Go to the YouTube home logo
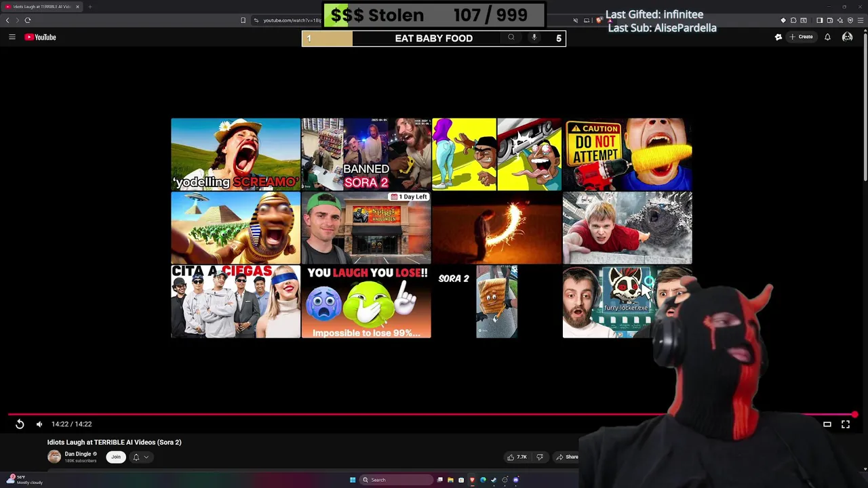 click(x=41, y=37)
